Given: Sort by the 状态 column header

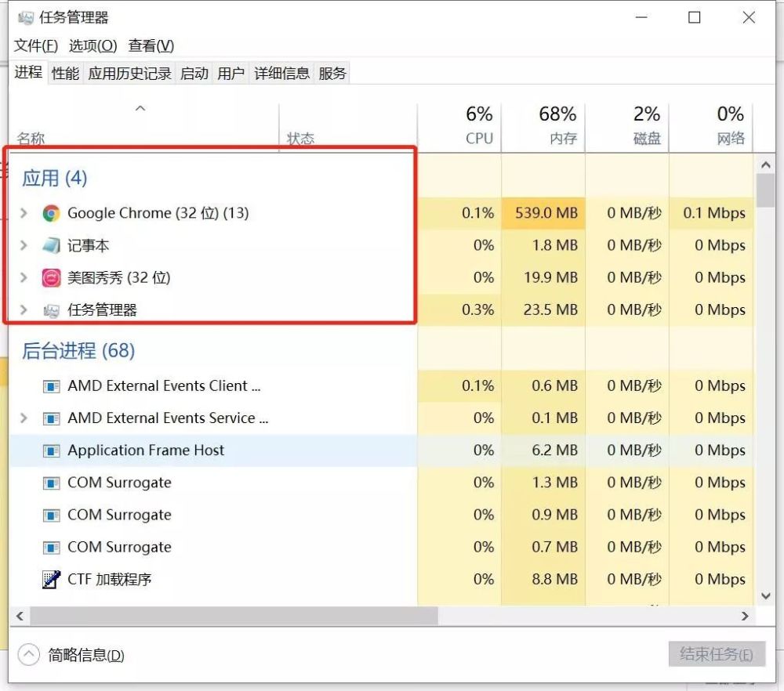Looking at the screenshot, I should coord(348,128).
